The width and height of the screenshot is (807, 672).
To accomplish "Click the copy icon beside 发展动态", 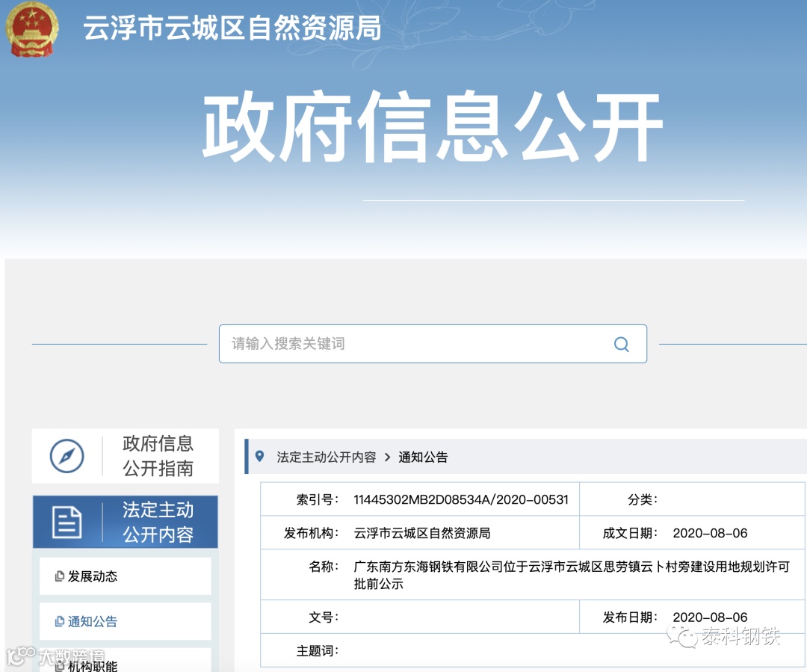I will [x=60, y=576].
